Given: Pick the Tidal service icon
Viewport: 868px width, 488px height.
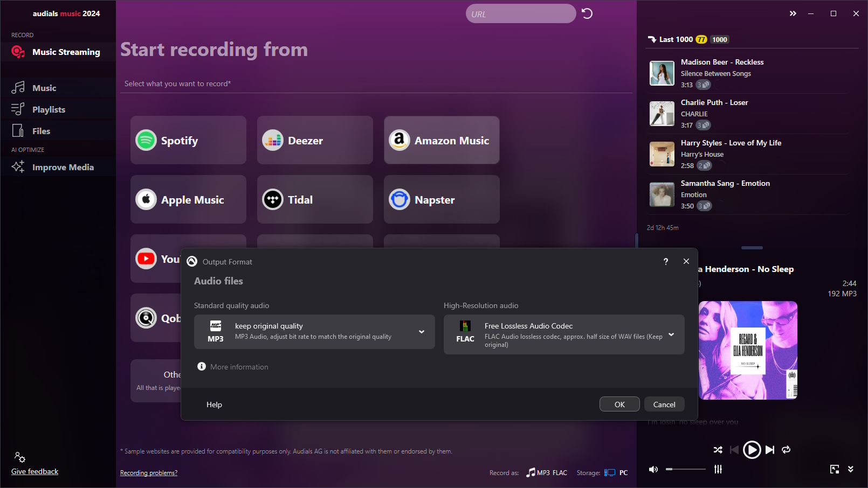Looking at the screenshot, I should click(273, 200).
